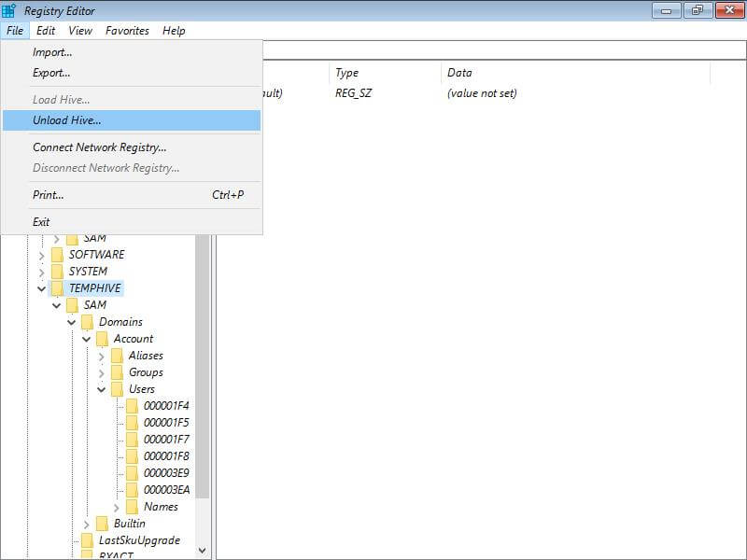747x560 pixels.
Task: Open the Favorites menu
Action: pos(127,31)
